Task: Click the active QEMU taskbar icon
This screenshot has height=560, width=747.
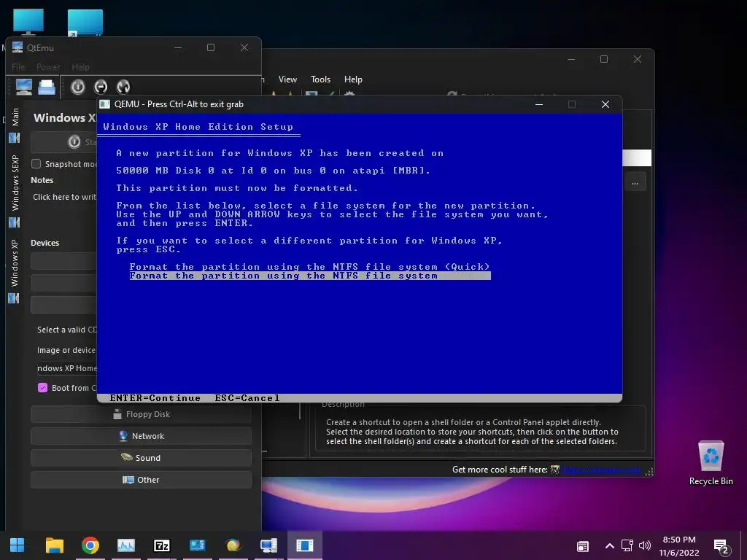Action: point(304,545)
